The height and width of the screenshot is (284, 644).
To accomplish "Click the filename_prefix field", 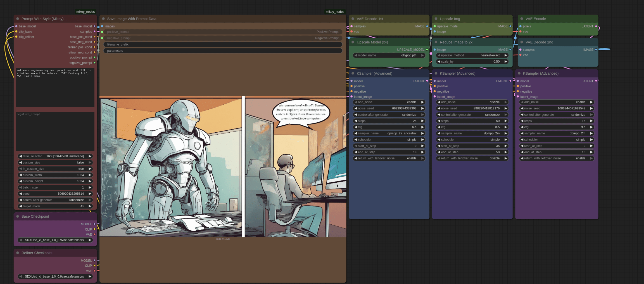I will 223,44.
